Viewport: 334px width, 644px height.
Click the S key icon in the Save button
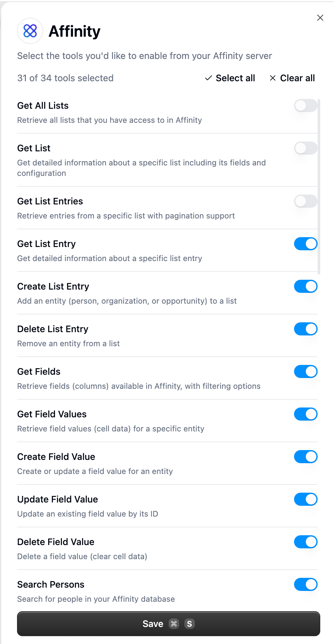point(190,624)
